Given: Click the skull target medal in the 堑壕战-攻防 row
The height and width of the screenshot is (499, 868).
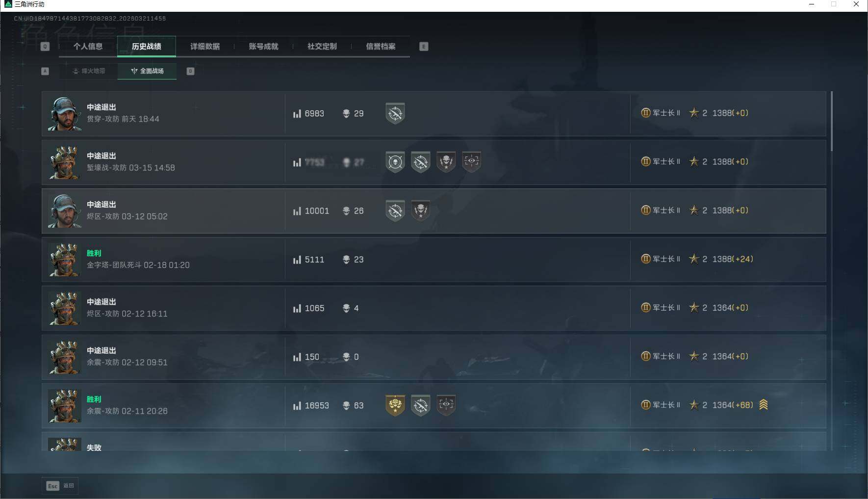Looking at the screenshot, I should [x=395, y=162].
